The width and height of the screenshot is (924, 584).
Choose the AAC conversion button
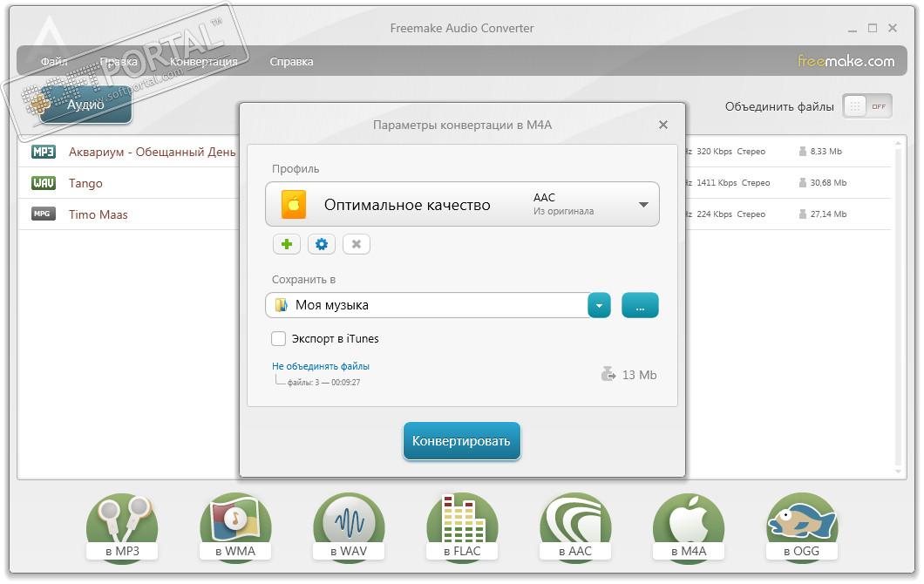pos(575,527)
